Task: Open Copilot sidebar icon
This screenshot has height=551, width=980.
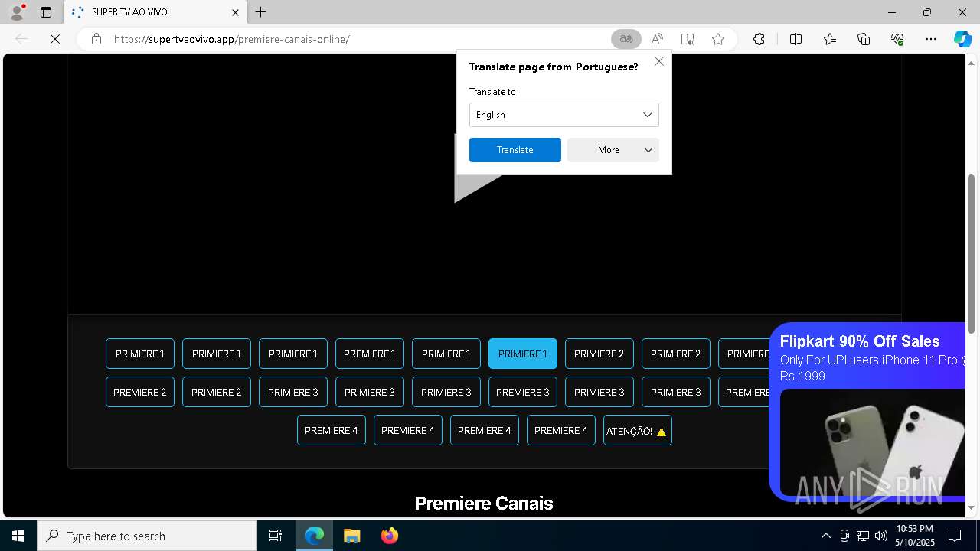Action: point(962,39)
